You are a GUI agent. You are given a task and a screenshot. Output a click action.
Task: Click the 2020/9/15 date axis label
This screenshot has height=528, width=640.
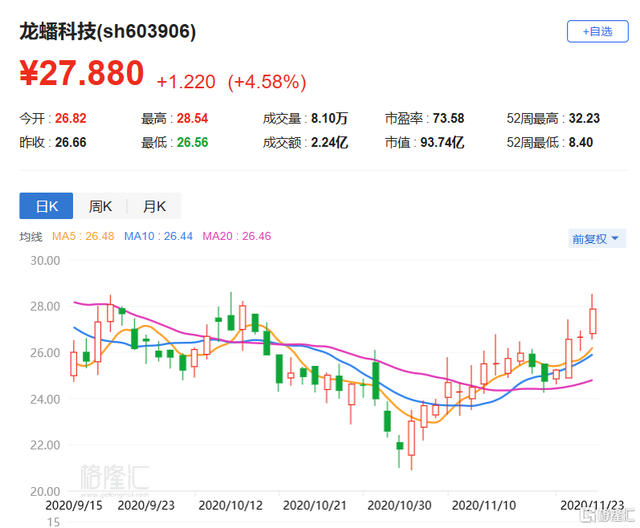pyautogui.click(x=73, y=506)
